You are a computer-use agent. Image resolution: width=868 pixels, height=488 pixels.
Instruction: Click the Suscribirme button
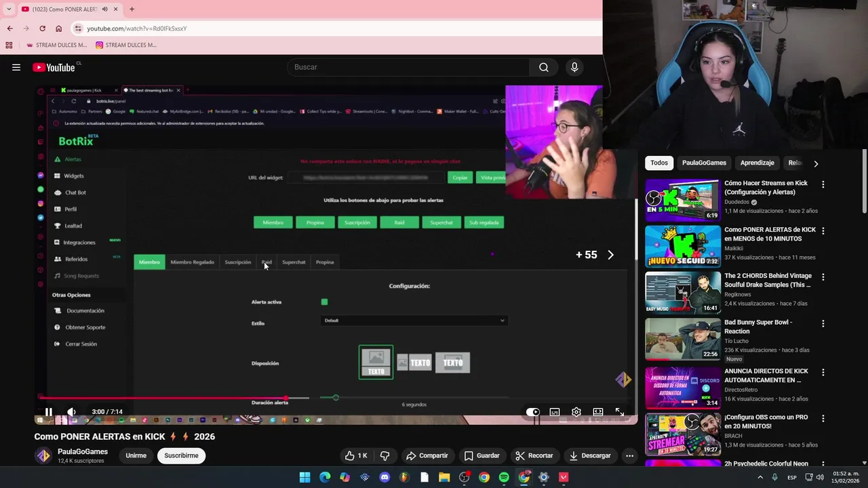point(181,455)
